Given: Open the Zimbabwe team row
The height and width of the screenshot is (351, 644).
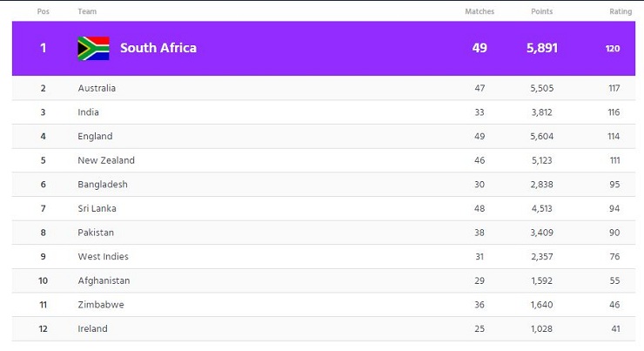Looking at the screenshot, I should pos(324,305).
